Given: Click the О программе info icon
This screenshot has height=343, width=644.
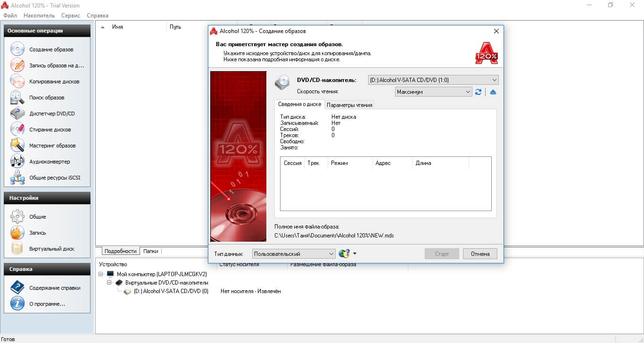Looking at the screenshot, I should (x=17, y=304).
